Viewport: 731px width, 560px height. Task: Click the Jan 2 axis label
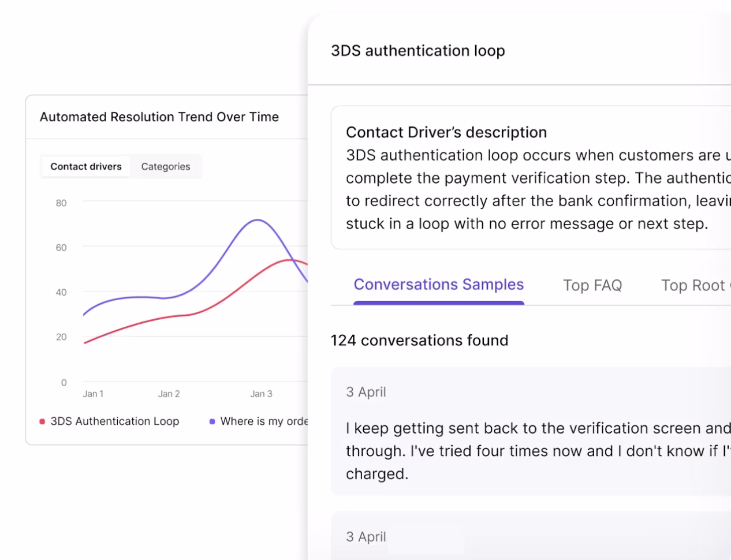click(x=169, y=394)
